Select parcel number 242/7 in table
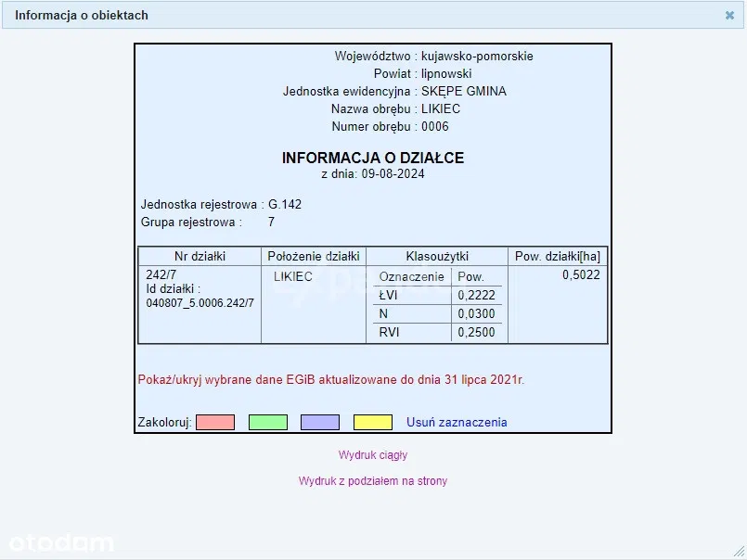Screen dimensions: 747x560 click(x=161, y=275)
